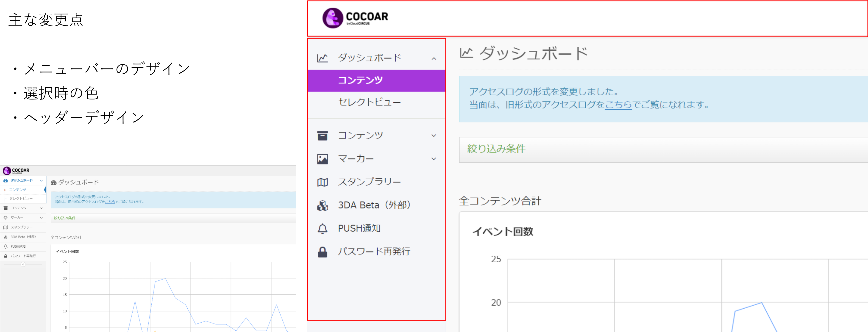
Task: Follow the こちら link in the large blue notice
Action: tap(618, 105)
